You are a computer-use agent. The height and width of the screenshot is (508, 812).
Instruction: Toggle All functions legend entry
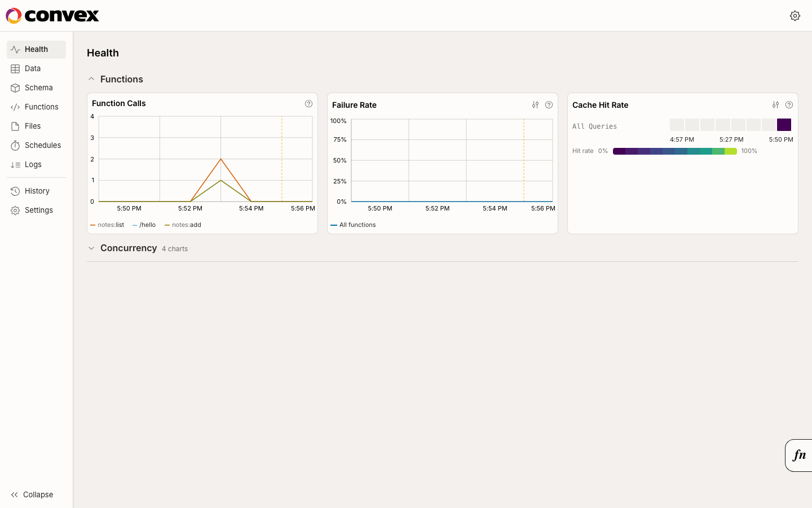tap(353, 225)
